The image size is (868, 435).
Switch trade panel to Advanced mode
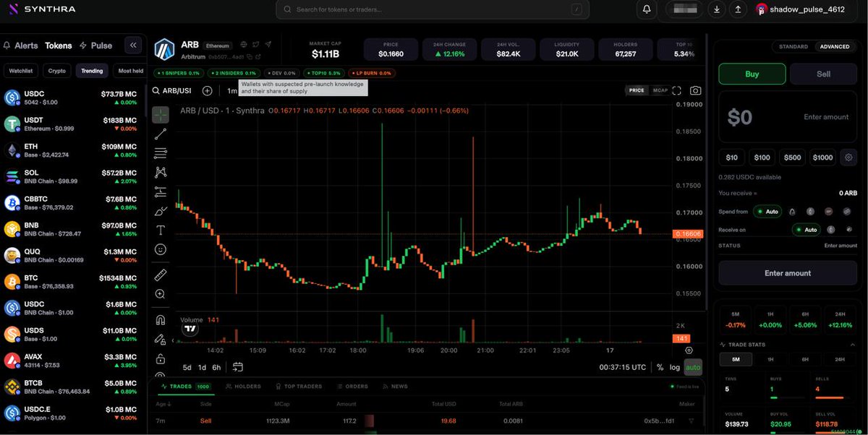pos(835,46)
